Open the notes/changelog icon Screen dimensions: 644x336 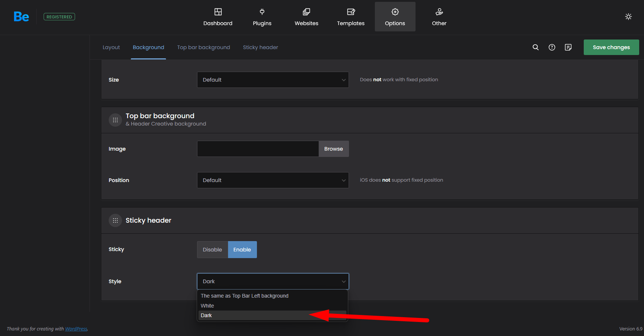click(568, 47)
